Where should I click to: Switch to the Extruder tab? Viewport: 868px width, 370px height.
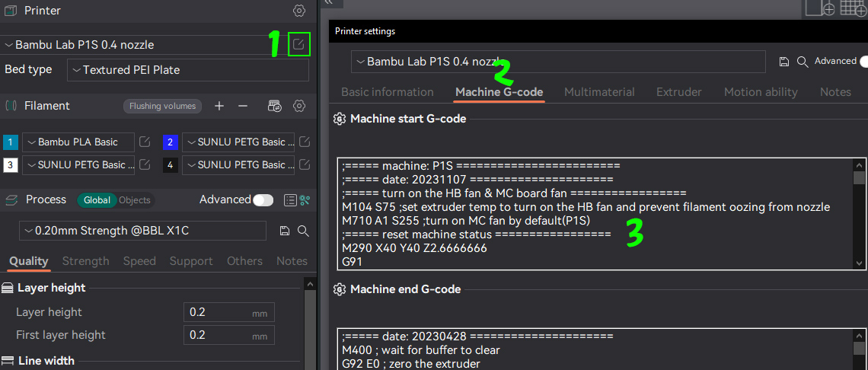coord(678,92)
